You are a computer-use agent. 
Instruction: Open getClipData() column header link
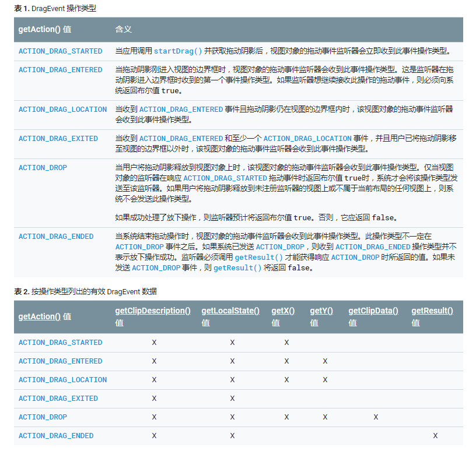click(x=373, y=311)
